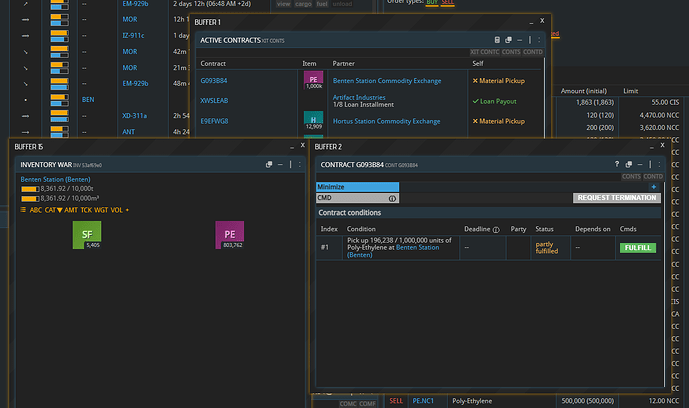Click the H item icon on E9EFWG8 row
689x408 pixels.
[314, 120]
